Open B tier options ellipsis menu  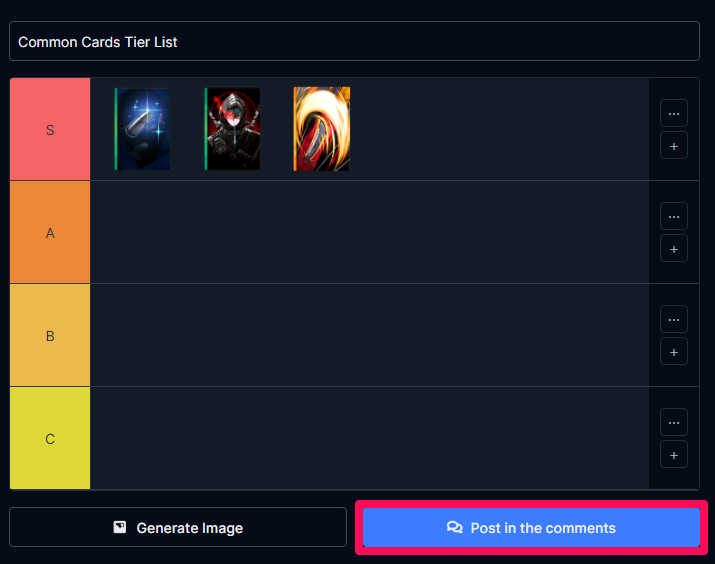click(x=674, y=319)
